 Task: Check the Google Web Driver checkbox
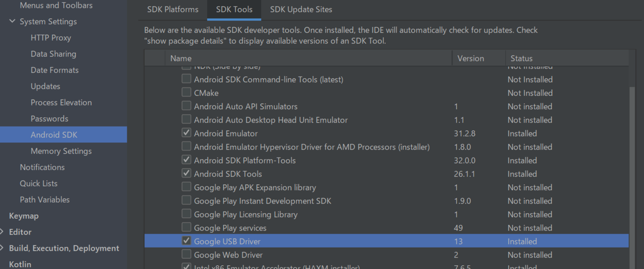point(186,255)
